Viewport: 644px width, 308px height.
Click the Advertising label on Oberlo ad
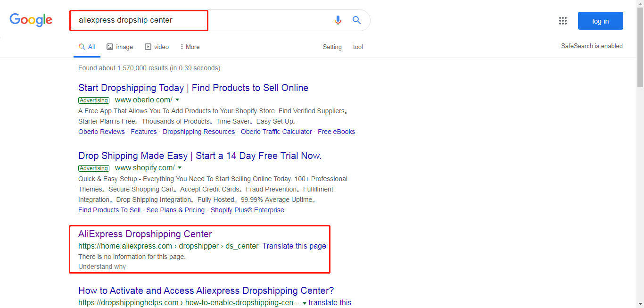click(x=94, y=100)
